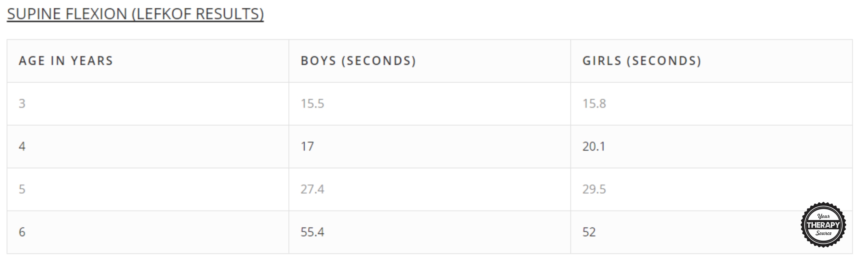Click the Your Therapy Source logo badge
This screenshot has width=868, height=271.
click(x=823, y=225)
